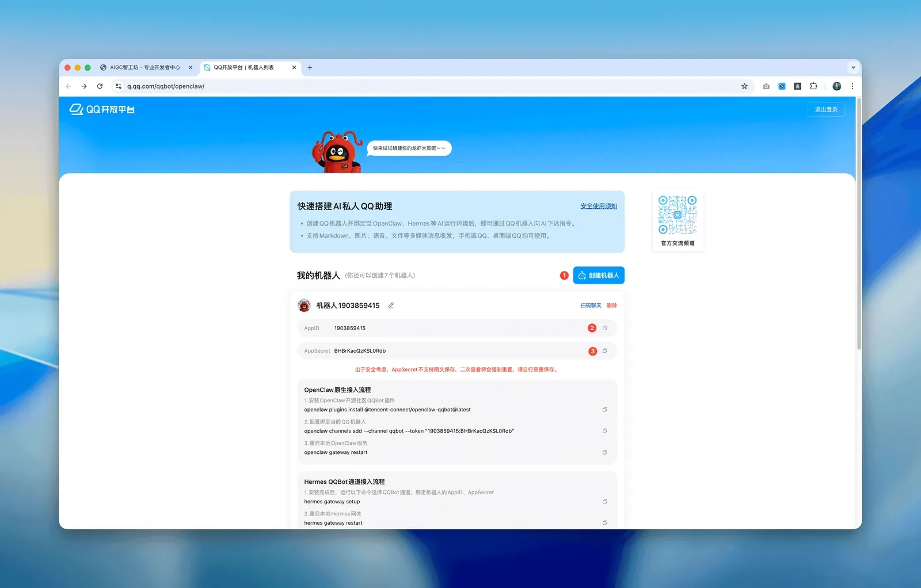Click the 配置绑定当前QQ机器人 step label
Image resolution: width=921 pixels, height=588 pixels.
coord(335,422)
